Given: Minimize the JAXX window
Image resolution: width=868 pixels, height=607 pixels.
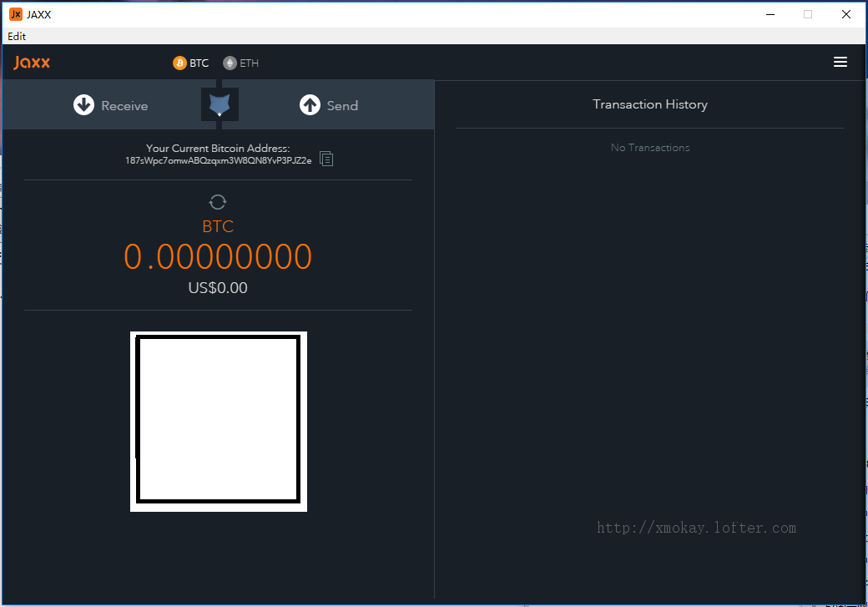Looking at the screenshot, I should 770,14.
